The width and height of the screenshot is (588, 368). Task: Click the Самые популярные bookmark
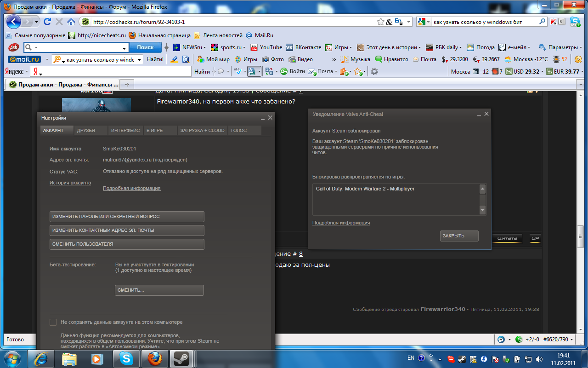tap(35, 35)
